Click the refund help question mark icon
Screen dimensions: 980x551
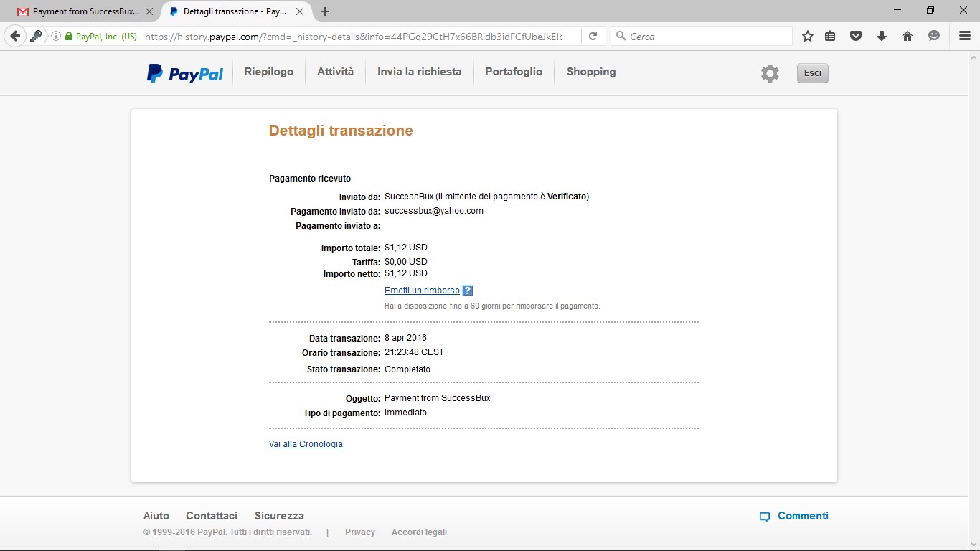468,291
